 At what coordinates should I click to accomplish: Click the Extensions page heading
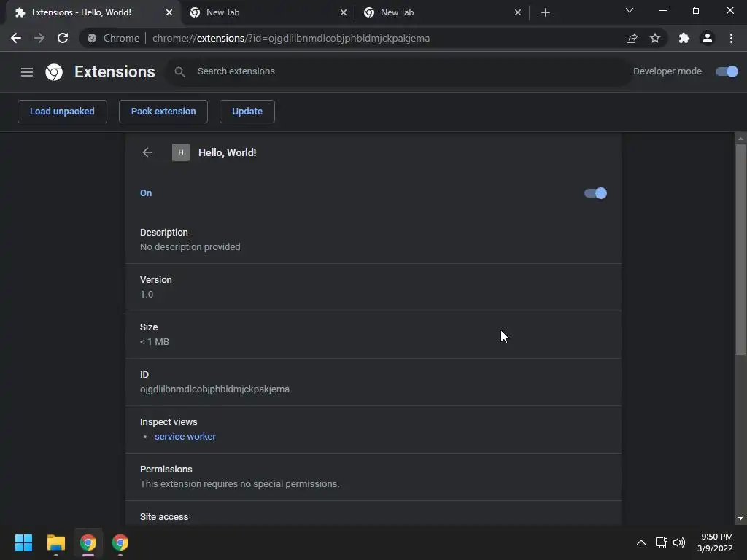point(115,72)
